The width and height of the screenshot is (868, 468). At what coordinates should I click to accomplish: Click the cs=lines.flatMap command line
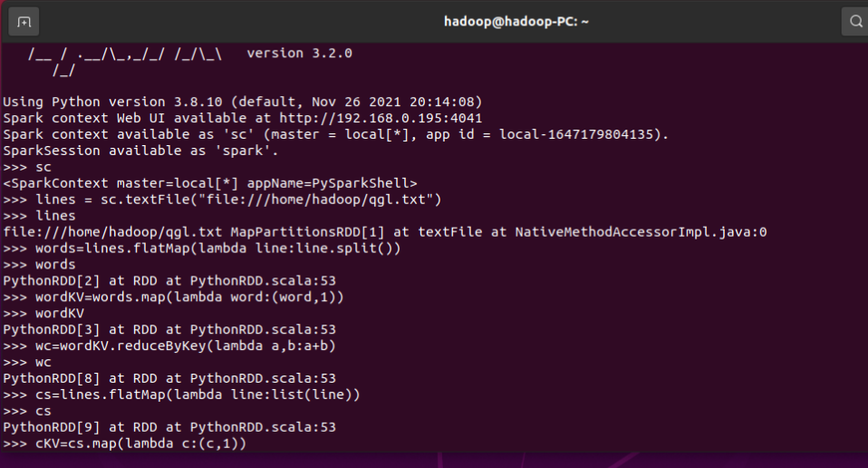coord(181,395)
